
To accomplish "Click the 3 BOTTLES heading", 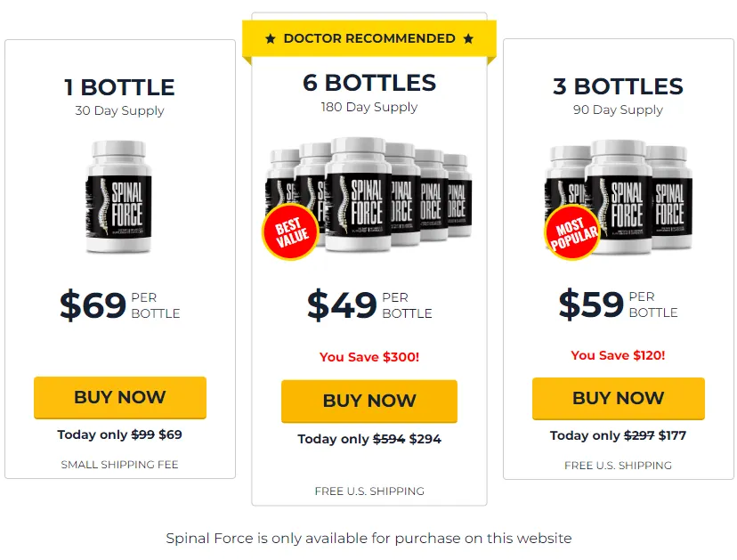I will pos(618,86).
